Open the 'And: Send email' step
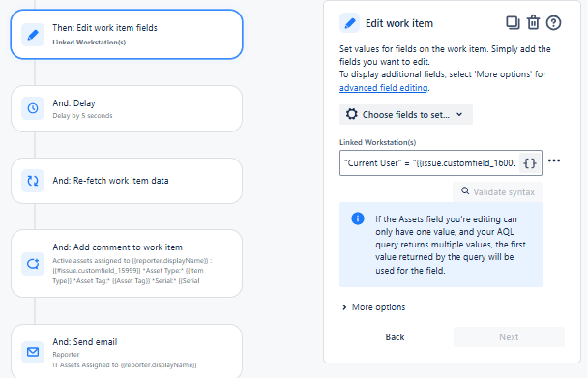The height and width of the screenshot is (378, 588). (x=127, y=351)
